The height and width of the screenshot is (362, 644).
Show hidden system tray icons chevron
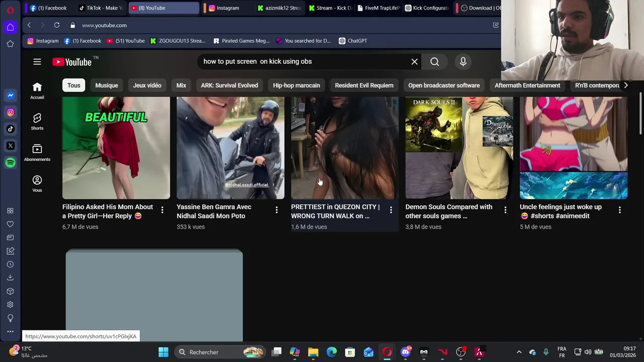(x=519, y=352)
